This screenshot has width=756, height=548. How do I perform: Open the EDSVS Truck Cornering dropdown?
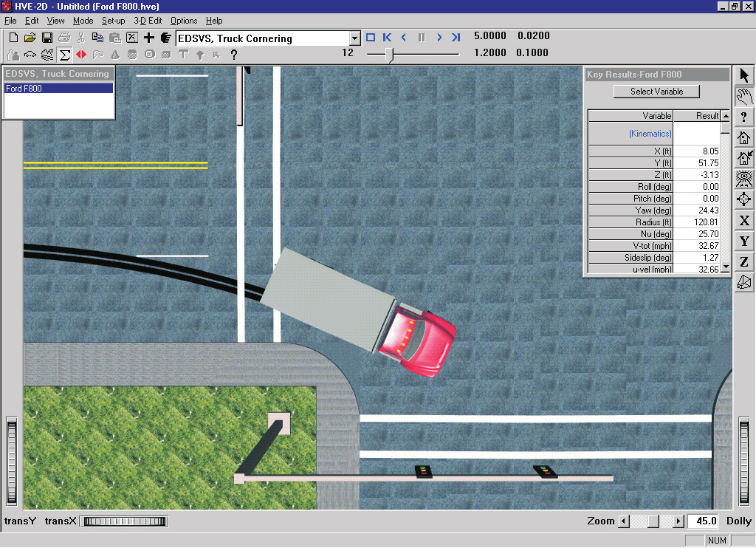tap(354, 38)
